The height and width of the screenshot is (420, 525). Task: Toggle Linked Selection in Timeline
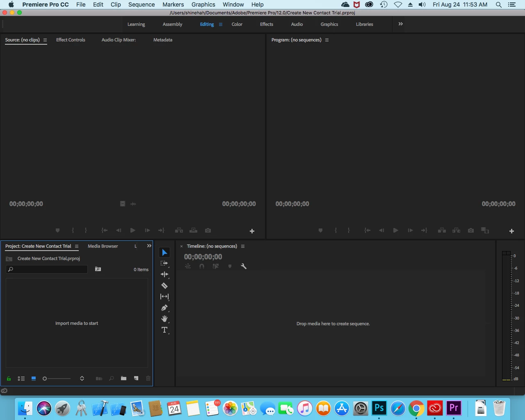point(216,266)
